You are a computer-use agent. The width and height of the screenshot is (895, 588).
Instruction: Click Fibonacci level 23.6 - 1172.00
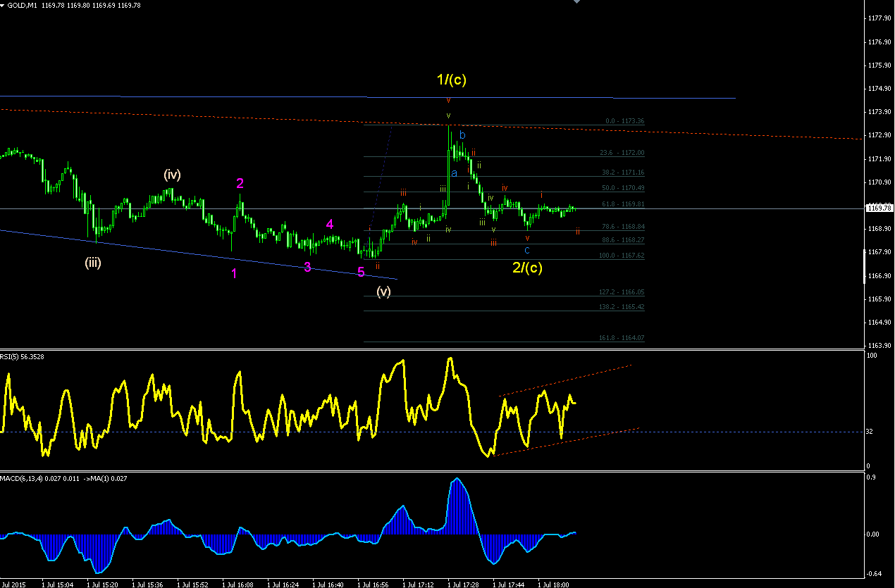pyautogui.click(x=622, y=153)
